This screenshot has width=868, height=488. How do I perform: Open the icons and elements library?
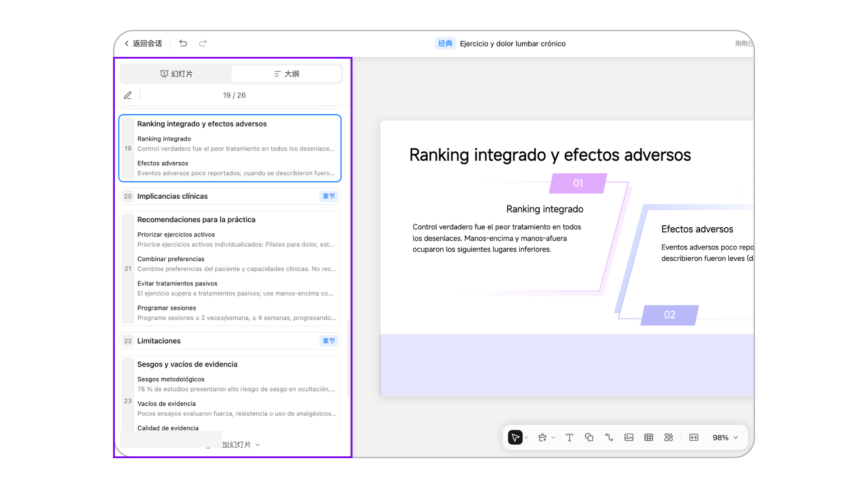point(669,437)
